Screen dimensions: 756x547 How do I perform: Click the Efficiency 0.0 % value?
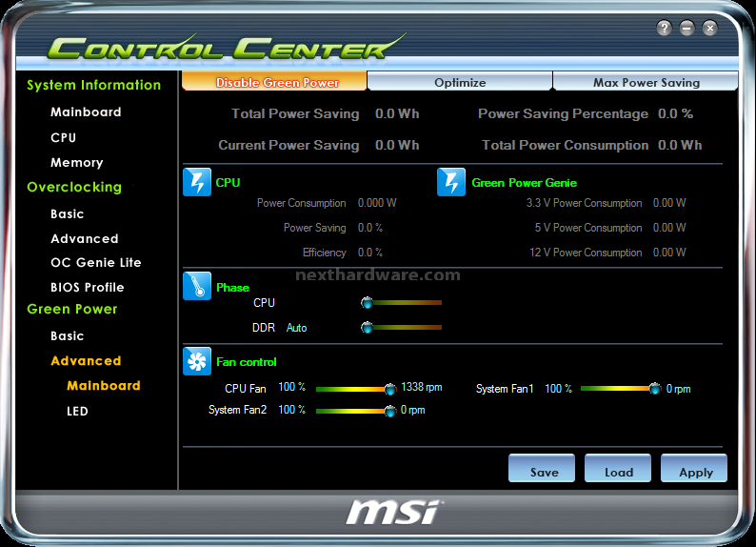(370, 253)
